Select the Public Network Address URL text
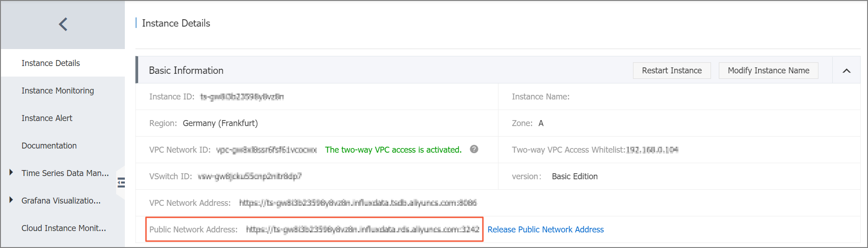This screenshot has height=248, width=868. point(363,229)
